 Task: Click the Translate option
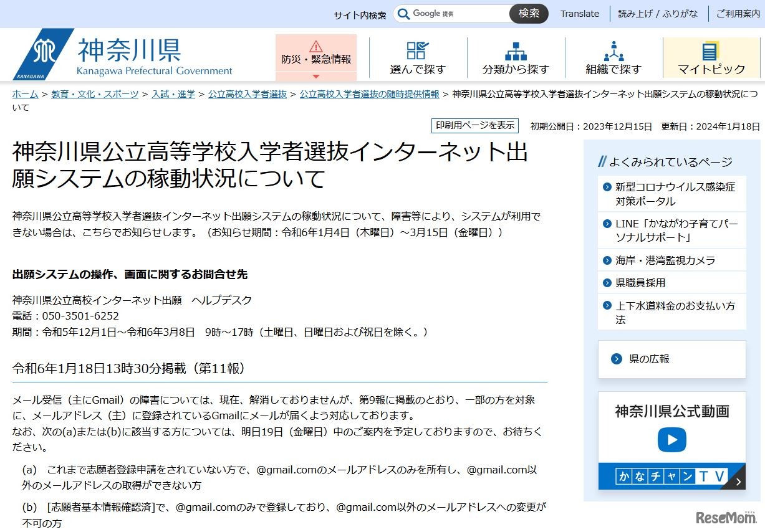579,13
